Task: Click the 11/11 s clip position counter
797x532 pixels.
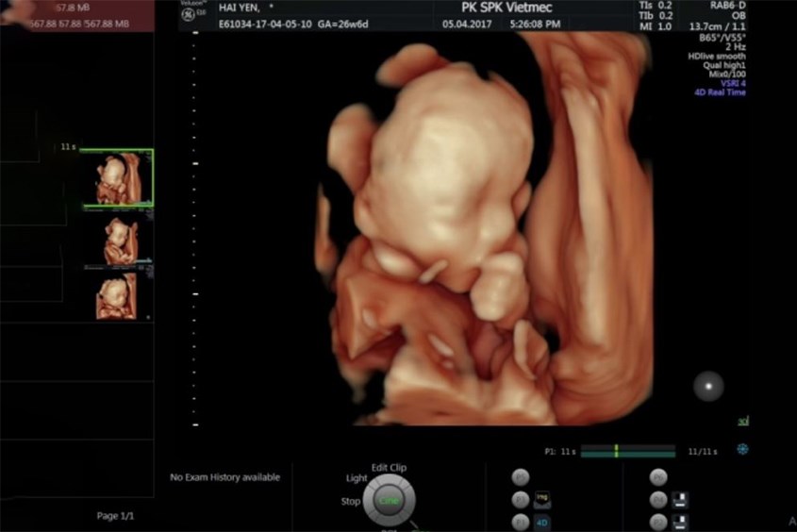Action: (703, 451)
